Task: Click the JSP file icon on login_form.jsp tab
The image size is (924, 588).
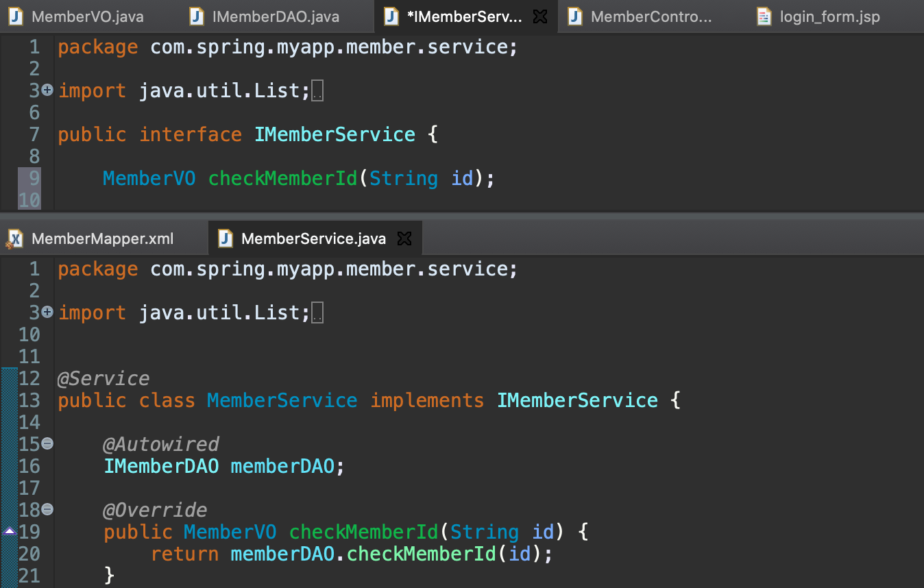Action: pyautogui.click(x=764, y=16)
